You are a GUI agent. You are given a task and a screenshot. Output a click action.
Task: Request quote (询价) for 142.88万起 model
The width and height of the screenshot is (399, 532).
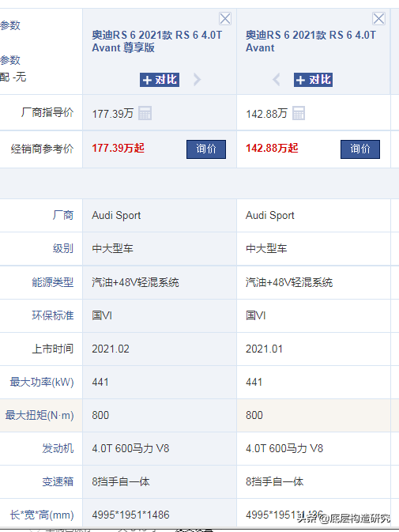(x=360, y=149)
